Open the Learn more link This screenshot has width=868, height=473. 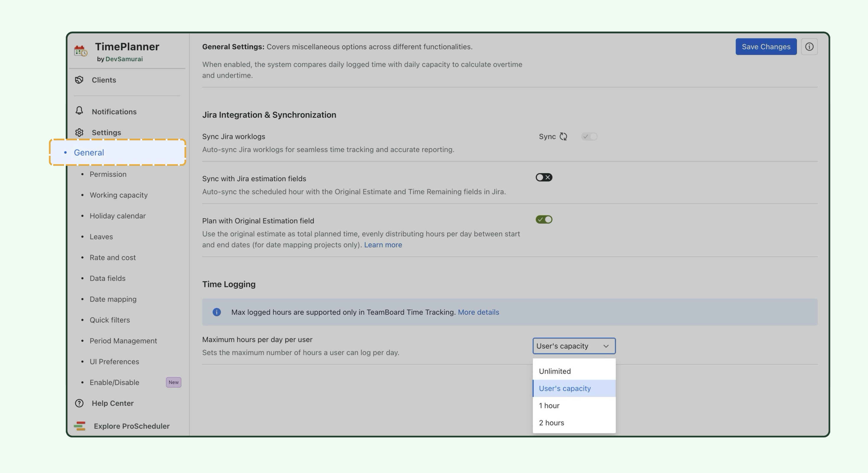coord(383,245)
